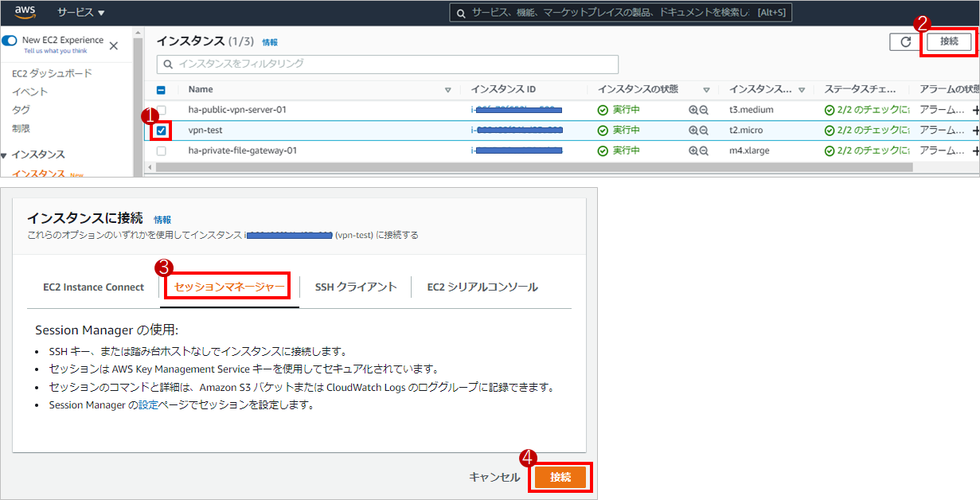Image resolution: width=980 pixels, height=500 pixels.
Task: Switch to the SSH クライアント tab
Action: [356, 287]
